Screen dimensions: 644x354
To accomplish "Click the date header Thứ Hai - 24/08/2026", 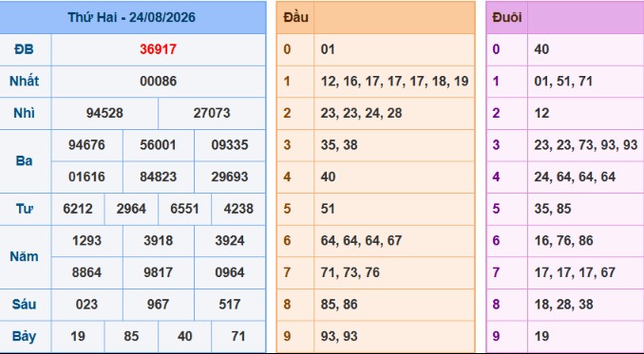I will tap(131, 17).
